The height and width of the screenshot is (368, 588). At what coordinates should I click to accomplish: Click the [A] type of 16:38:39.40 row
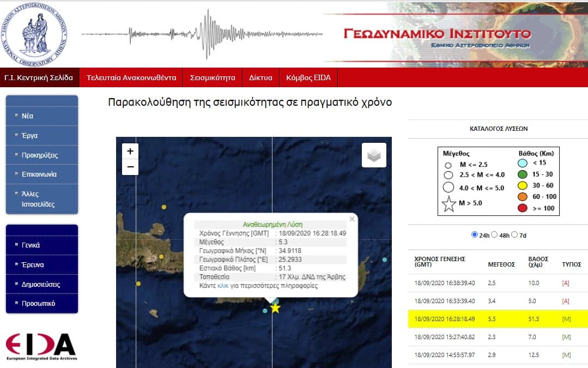(566, 283)
